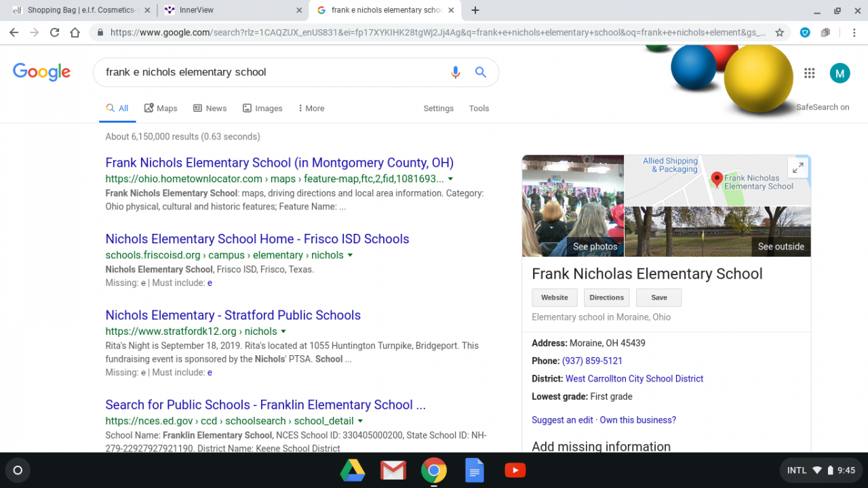Open the See photos thumbnail
Screen dimensions: 868x488
click(x=573, y=206)
